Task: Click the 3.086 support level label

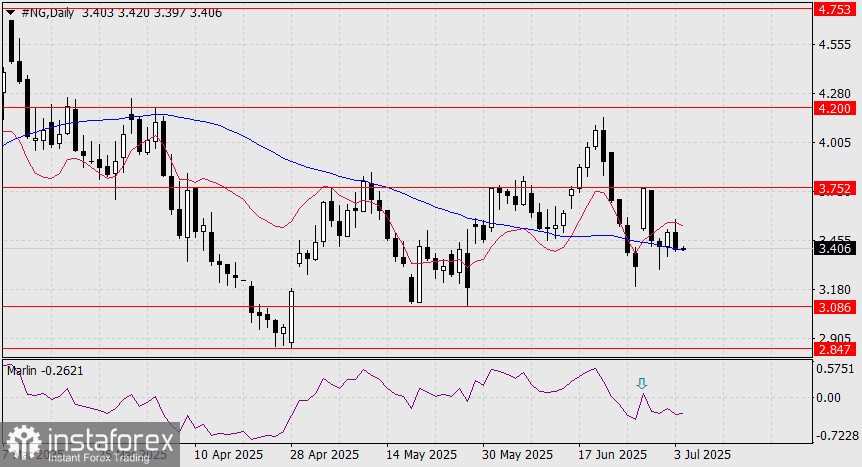Action: (835, 307)
